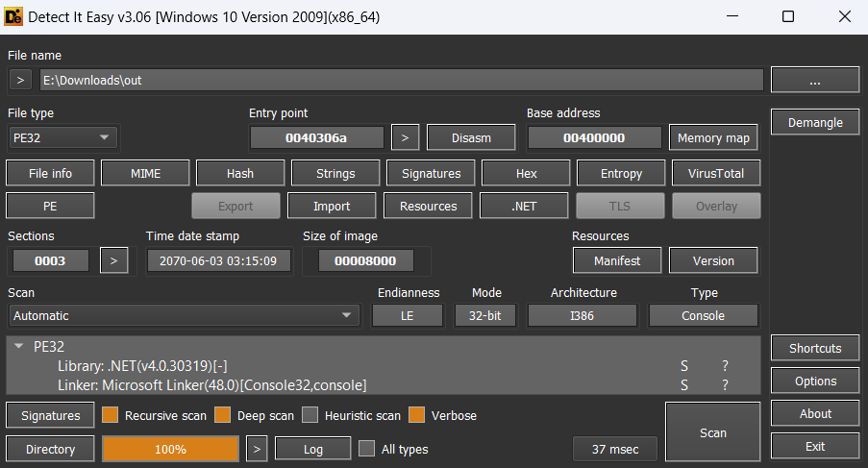Enable the Heuristic scan checkbox

pyautogui.click(x=310, y=416)
